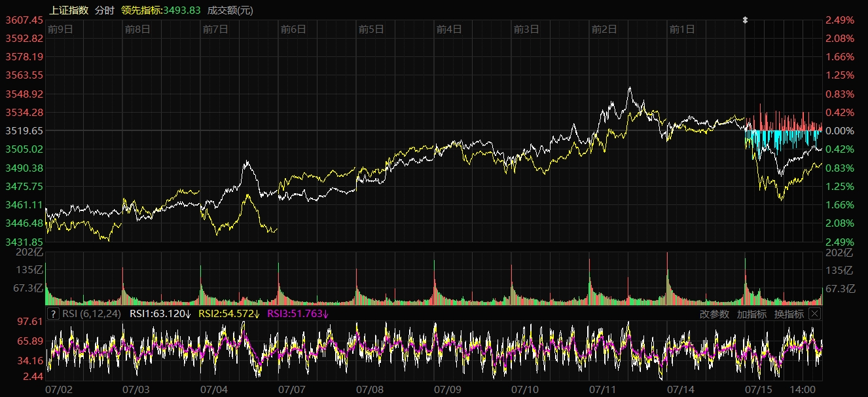Viewport: 868px width, 397px height.
Task: Click the 07/02 date on time axis
Action: [58, 389]
